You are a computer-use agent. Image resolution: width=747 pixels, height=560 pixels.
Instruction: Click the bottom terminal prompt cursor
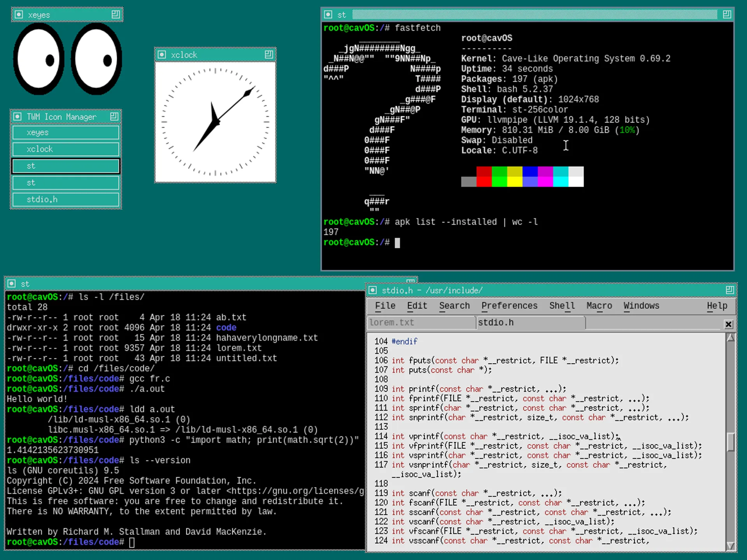(x=132, y=542)
